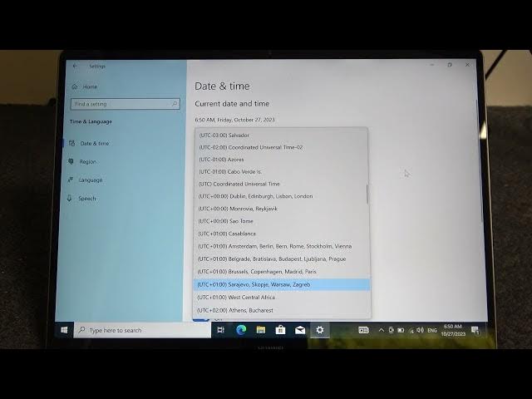The height and width of the screenshot is (399, 532).
Task: Open File Explorer from the taskbar
Action: pos(260,330)
